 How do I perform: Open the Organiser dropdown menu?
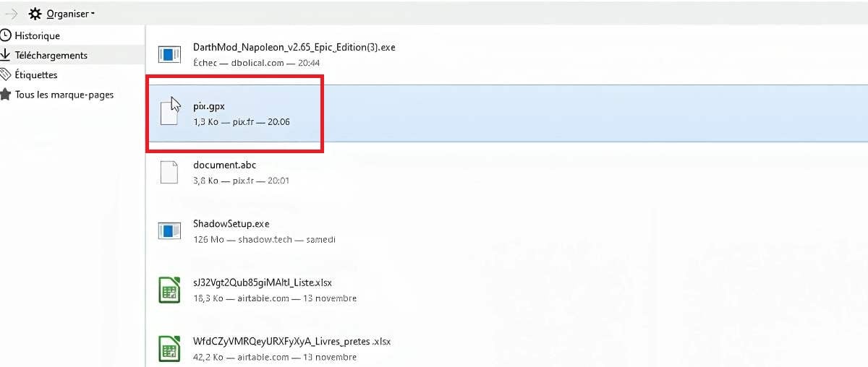click(x=70, y=14)
